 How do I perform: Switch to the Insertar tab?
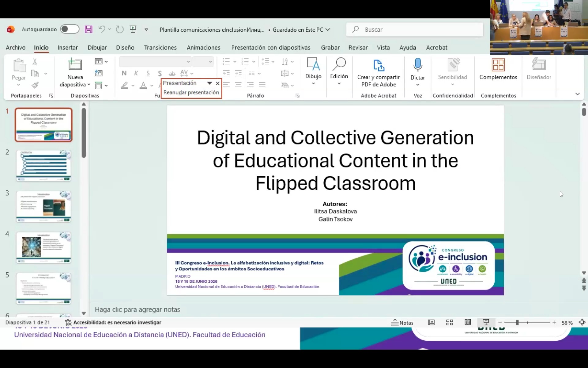[x=68, y=48]
